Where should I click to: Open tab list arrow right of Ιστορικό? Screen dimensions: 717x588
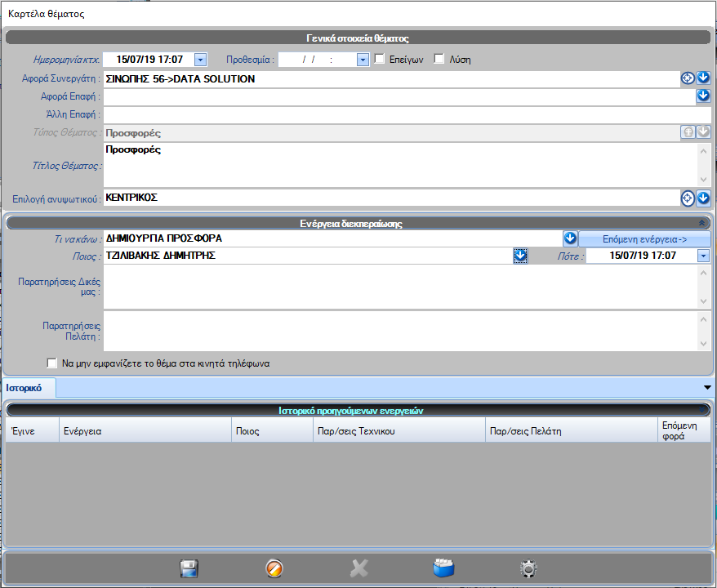tap(707, 386)
